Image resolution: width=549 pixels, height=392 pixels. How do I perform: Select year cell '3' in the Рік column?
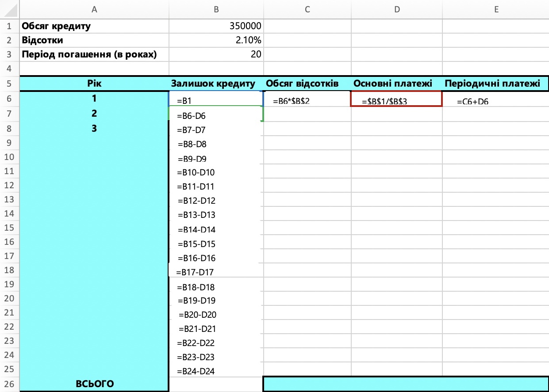coord(94,129)
